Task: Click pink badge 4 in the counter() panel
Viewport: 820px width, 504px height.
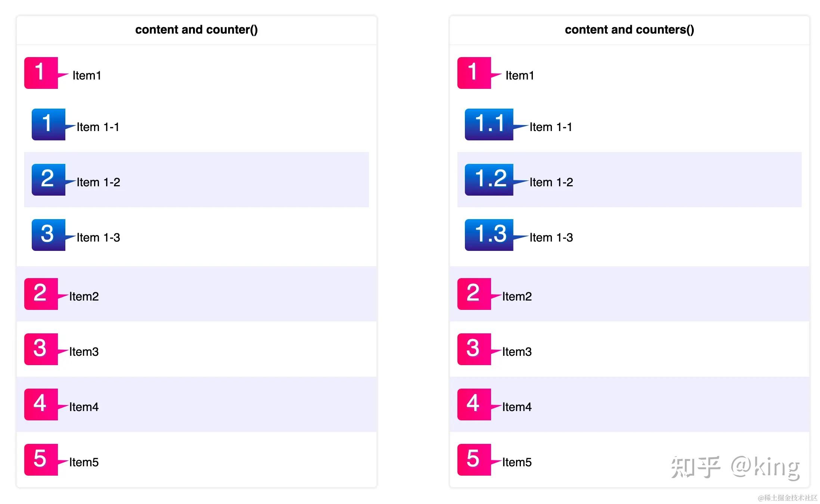Action: (x=41, y=404)
